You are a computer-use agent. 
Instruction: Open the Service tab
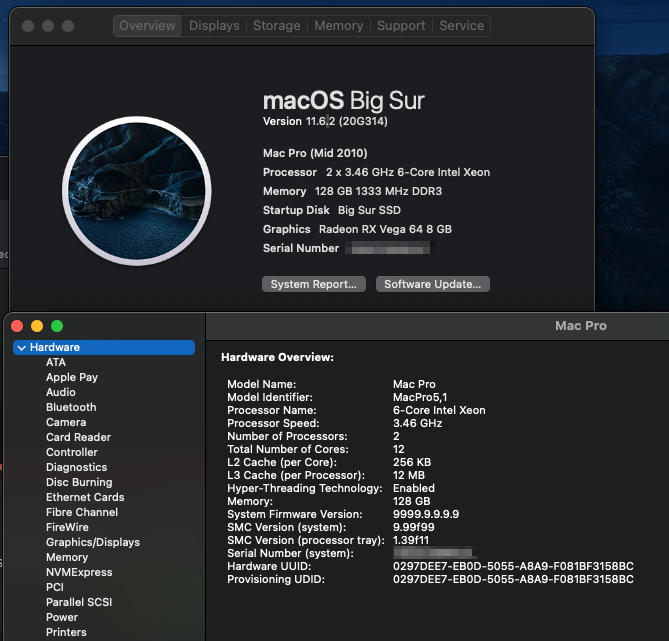click(461, 26)
